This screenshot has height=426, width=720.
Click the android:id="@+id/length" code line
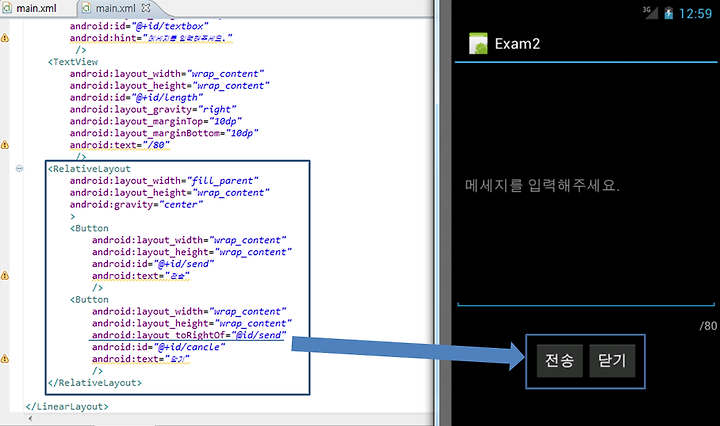(x=136, y=97)
